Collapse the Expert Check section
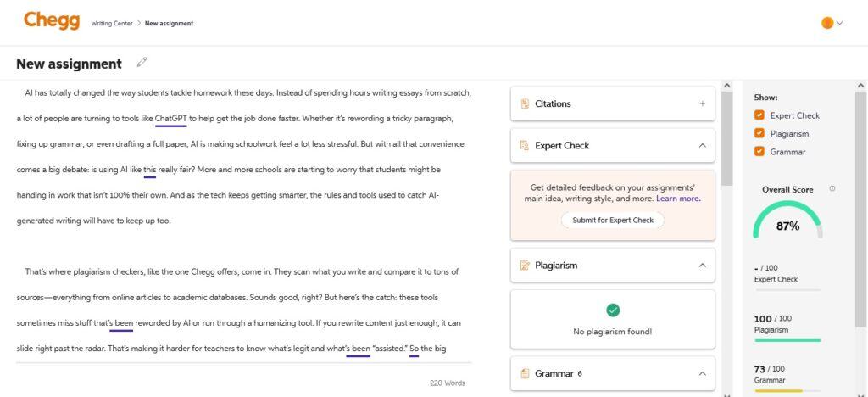868x397 pixels. (x=703, y=146)
